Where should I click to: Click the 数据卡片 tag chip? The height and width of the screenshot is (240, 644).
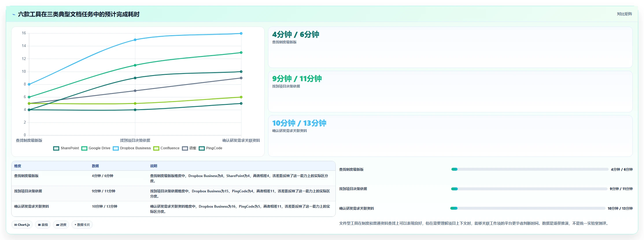(82, 225)
